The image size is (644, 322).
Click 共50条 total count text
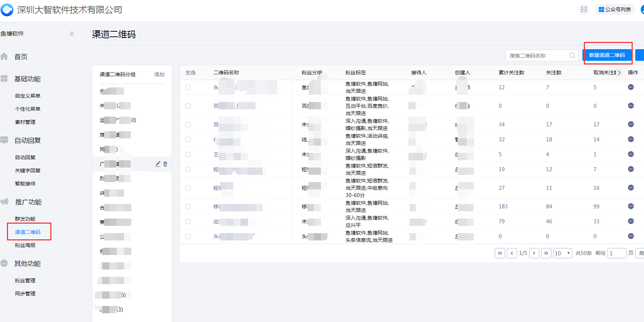click(583, 253)
